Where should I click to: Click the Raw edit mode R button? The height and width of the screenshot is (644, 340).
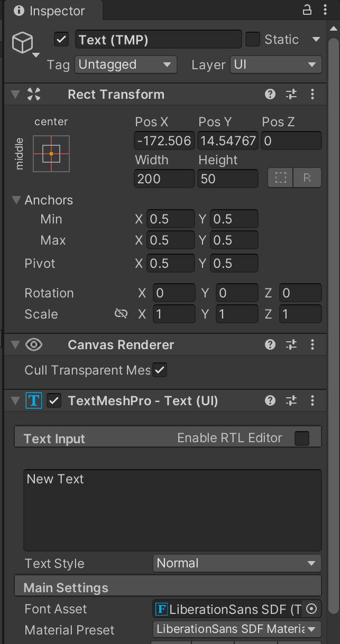click(307, 179)
